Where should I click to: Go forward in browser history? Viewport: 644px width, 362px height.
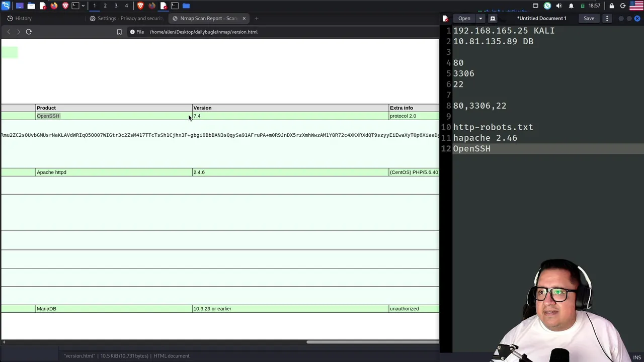19,32
